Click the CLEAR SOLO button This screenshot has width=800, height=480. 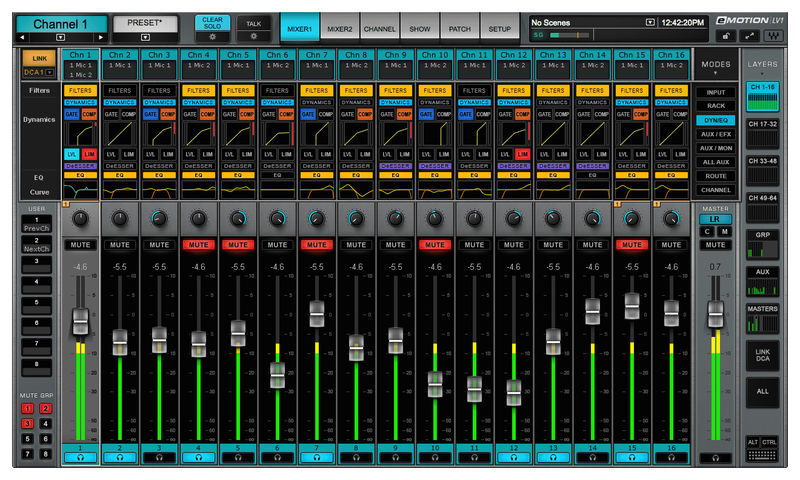coord(212,23)
